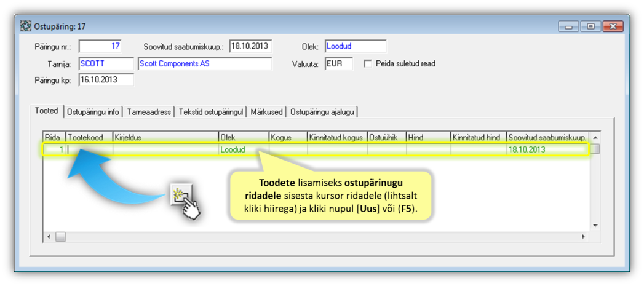The image size is (644, 286).
Task: Switch to the Ostupäringu info tab
Action: pos(93,112)
